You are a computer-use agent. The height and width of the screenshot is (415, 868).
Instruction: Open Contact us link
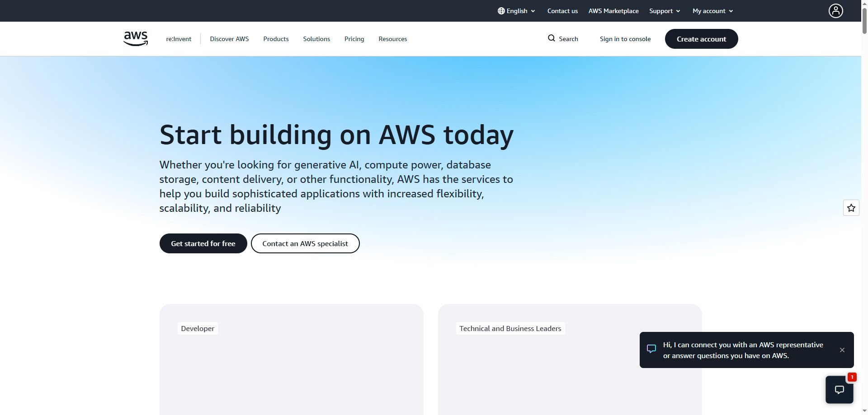pyautogui.click(x=562, y=11)
